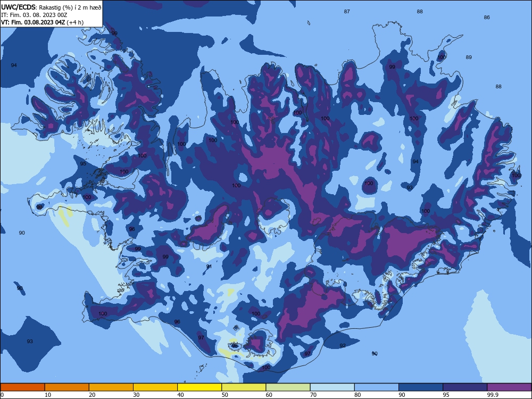Click the header line 'UWC/ECDS: Rakastig (%) í 2 m hæð'
The height and width of the screenshot is (399, 532).
tap(51, 7)
